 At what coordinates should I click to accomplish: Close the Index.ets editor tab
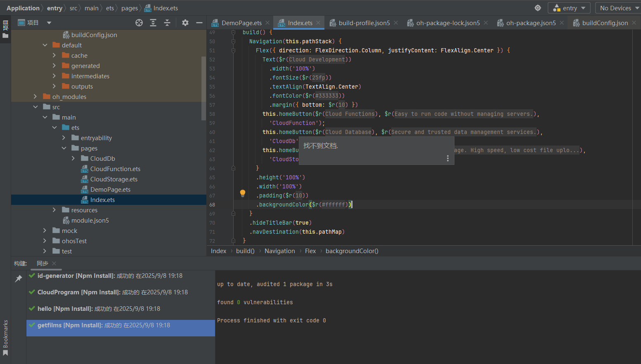(318, 23)
